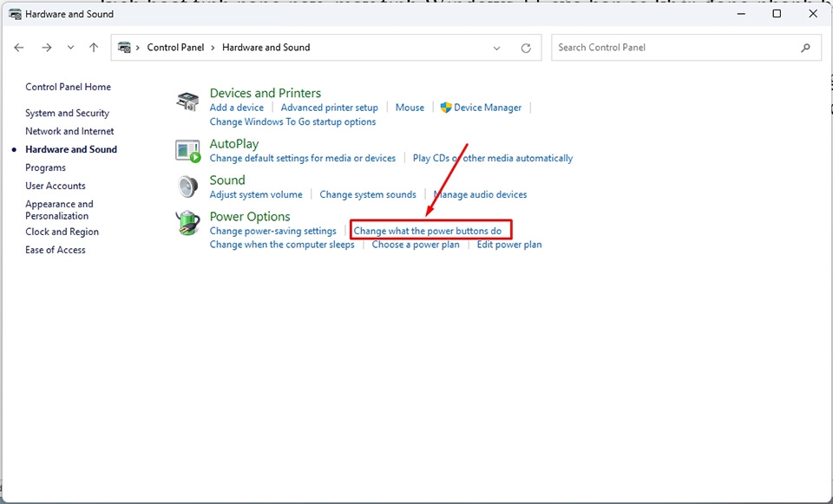Click the back navigation arrow

click(19, 48)
